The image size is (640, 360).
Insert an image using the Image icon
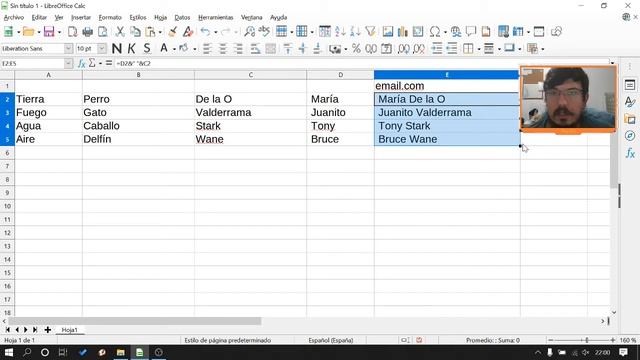pos(388,31)
